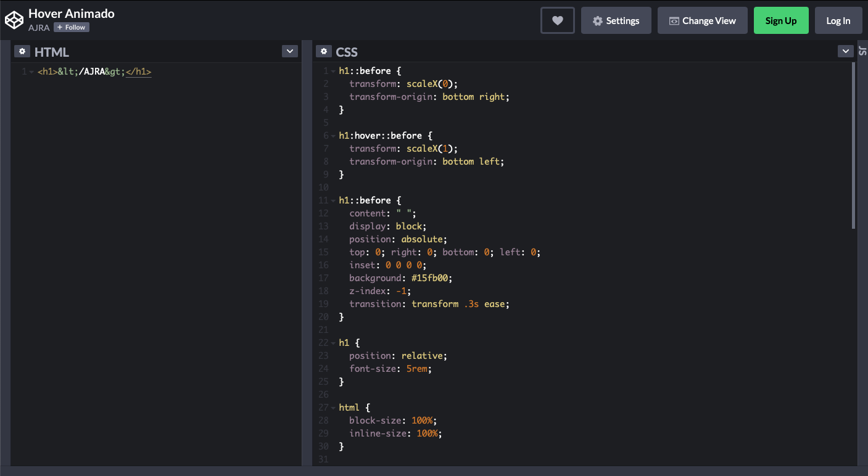868x476 pixels.
Task: Open the CSS editor settings gear
Action: [323, 52]
